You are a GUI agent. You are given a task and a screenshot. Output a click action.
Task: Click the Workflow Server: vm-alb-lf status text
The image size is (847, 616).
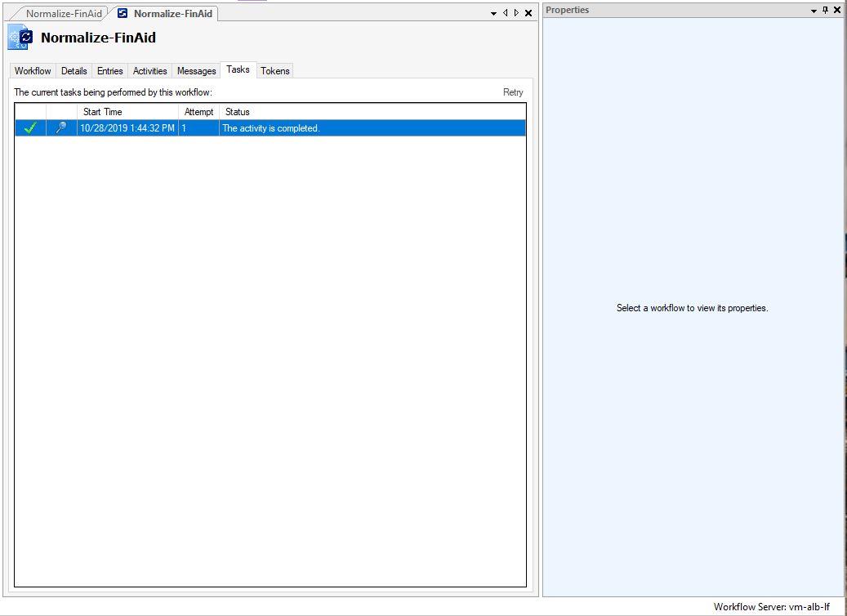coord(771,606)
